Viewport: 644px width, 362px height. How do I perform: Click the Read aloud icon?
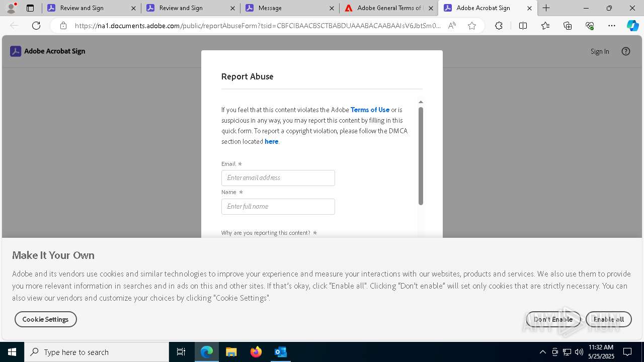tap(452, 26)
